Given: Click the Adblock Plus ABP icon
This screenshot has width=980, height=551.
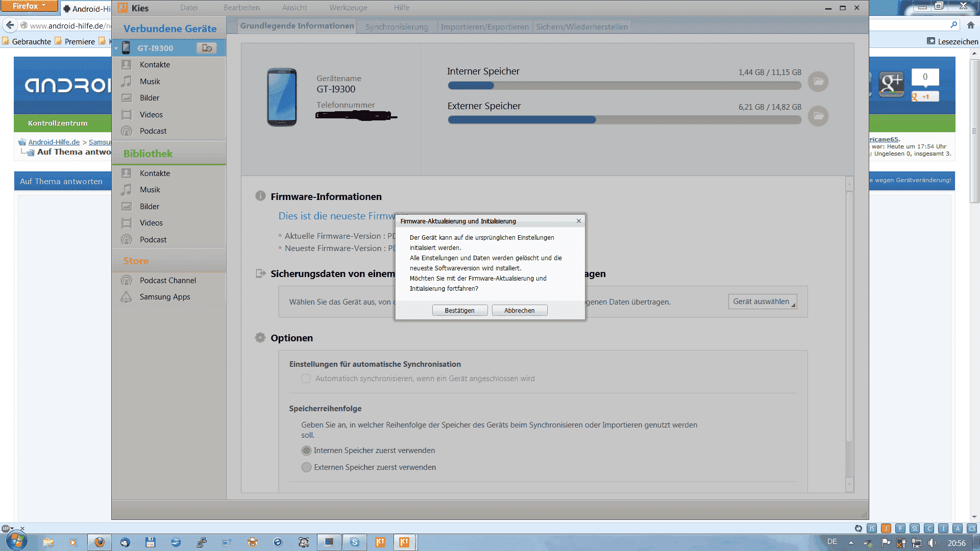Looking at the screenshot, I should (6, 529).
